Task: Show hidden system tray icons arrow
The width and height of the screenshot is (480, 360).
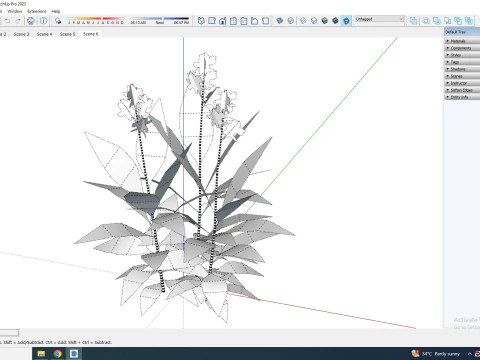Action: [470, 354]
